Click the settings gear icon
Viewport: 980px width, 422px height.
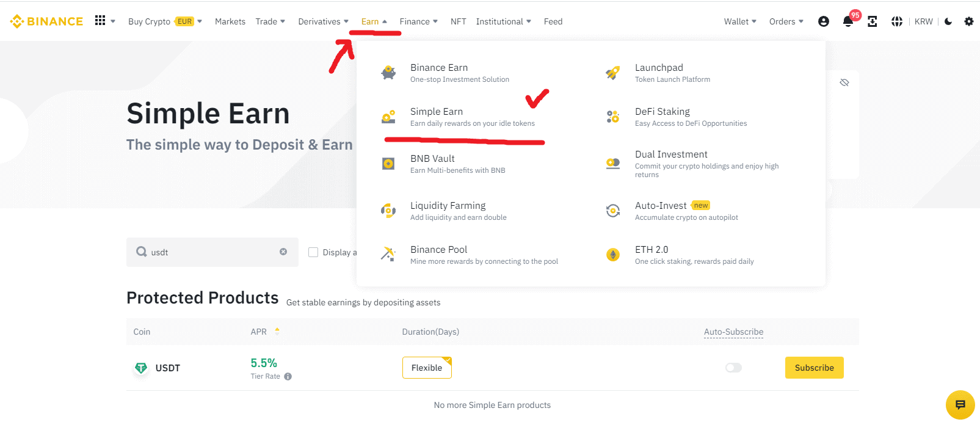968,21
